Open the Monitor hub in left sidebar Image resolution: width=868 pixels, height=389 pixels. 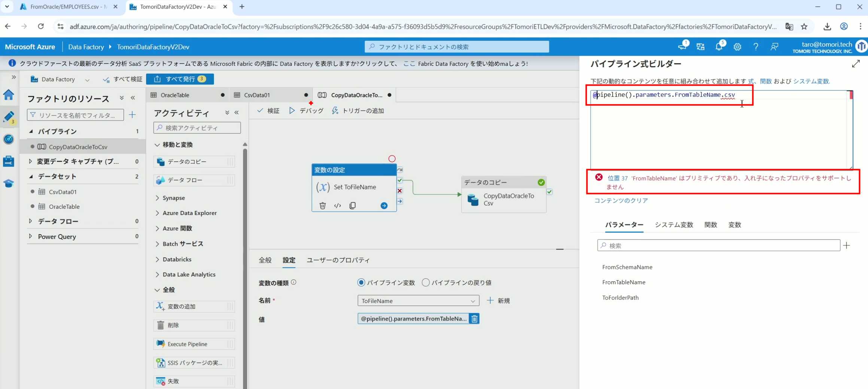coord(9,139)
